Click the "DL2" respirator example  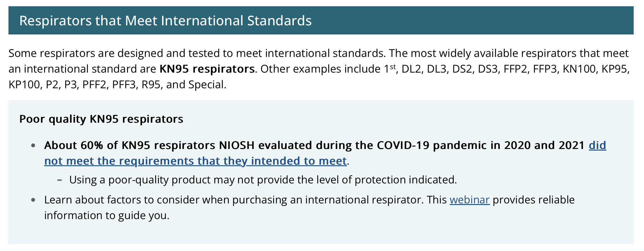tap(411, 69)
